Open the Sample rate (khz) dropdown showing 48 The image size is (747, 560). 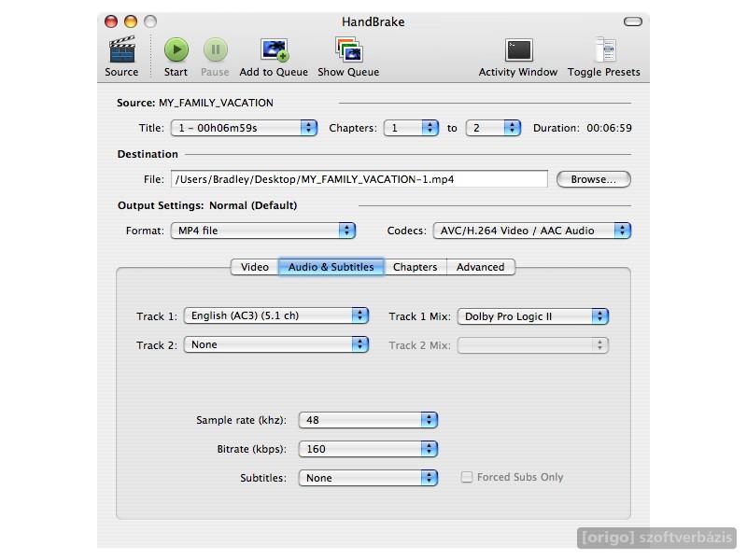[x=368, y=420]
